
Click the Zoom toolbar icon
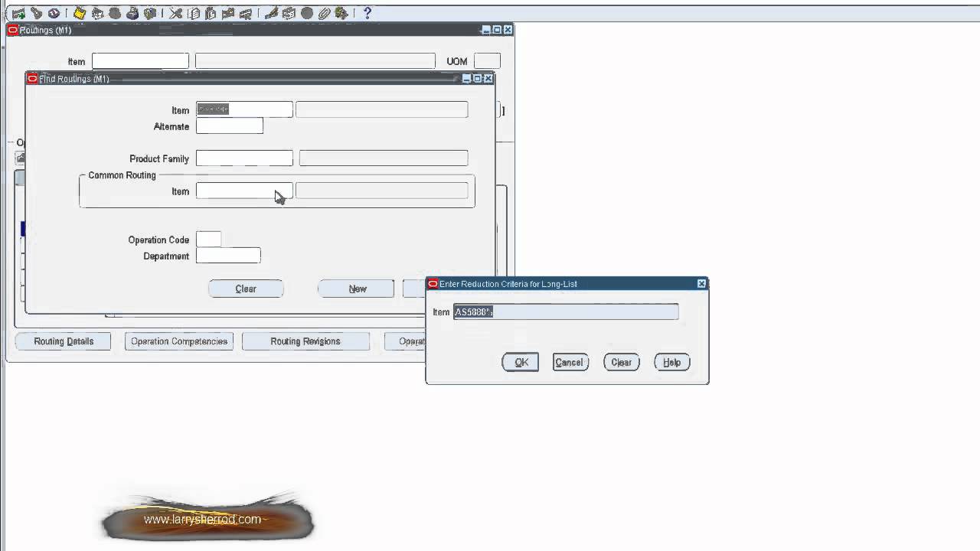coord(289,14)
